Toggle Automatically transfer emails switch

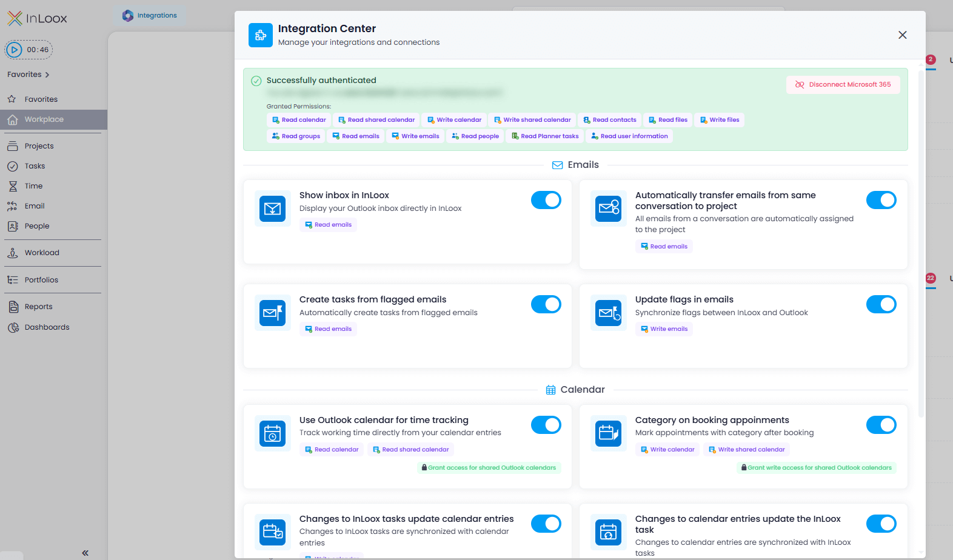881,200
